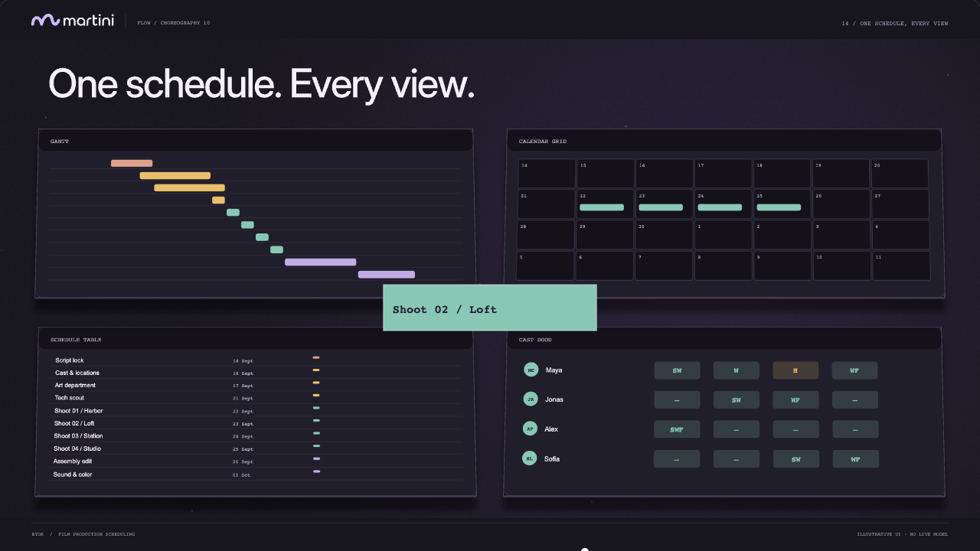Select the Art department row

coord(255,386)
